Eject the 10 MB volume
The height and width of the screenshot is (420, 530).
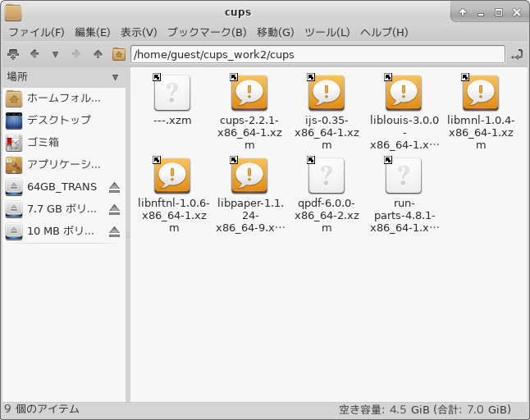(x=115, y=232)
